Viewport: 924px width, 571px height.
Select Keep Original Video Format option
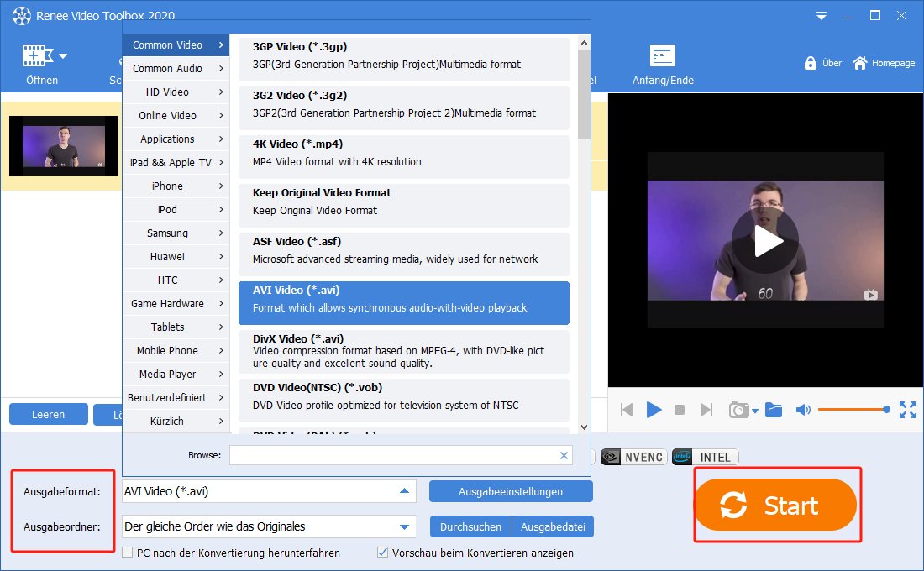pos(404,206)
